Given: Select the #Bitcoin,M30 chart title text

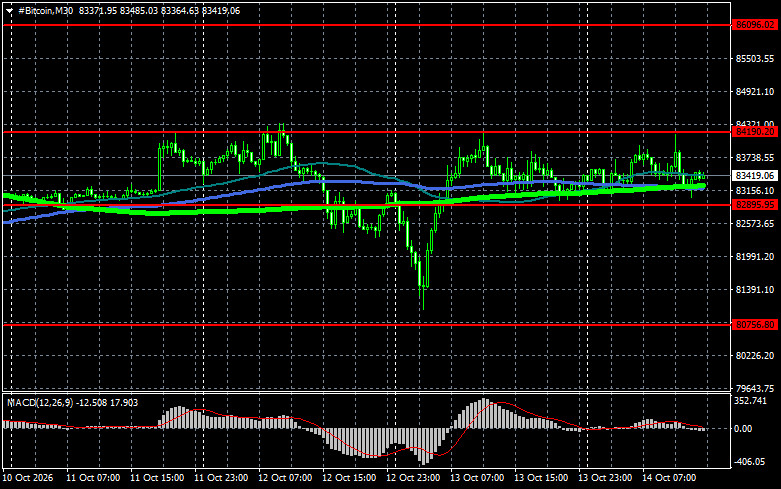Looking at the screenshot, I should [45, 10].
